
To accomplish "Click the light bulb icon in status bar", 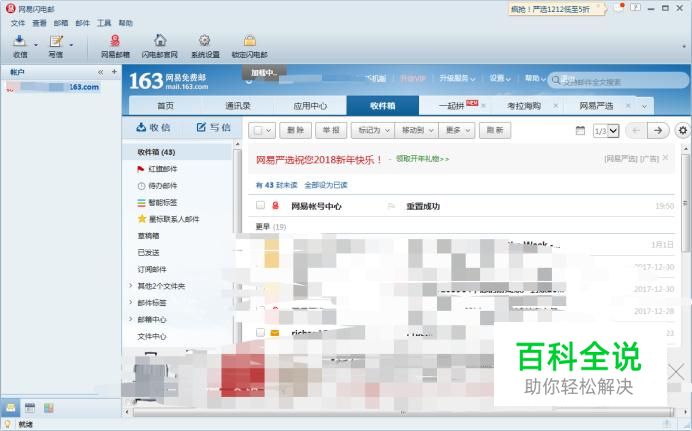I will [x=8, y=424].
